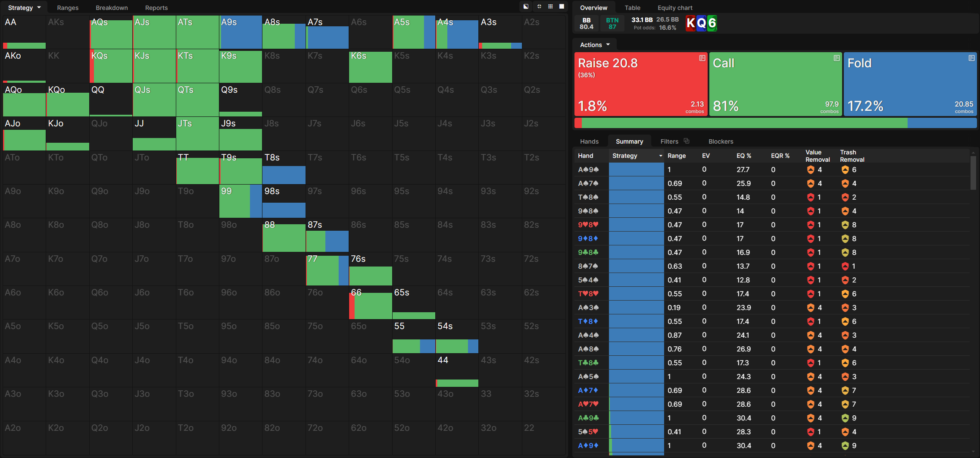Select the Raise 20.8 action card

(x=640, y=84)
